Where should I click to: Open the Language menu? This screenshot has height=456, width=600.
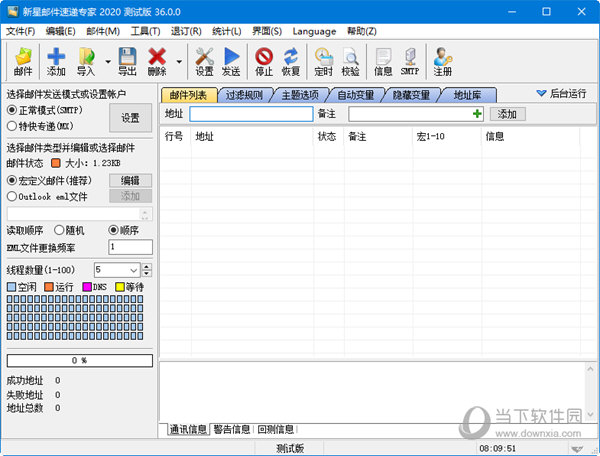tap(314, 31)
